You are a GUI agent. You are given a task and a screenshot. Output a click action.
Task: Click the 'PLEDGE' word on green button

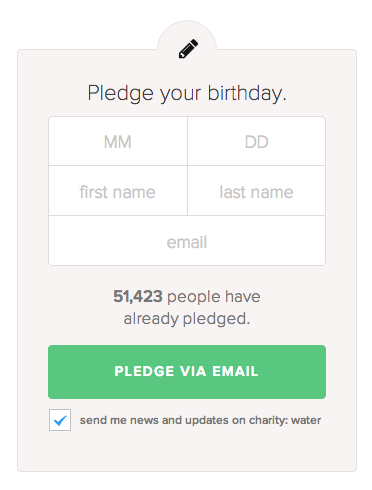[x=144, y=371]
